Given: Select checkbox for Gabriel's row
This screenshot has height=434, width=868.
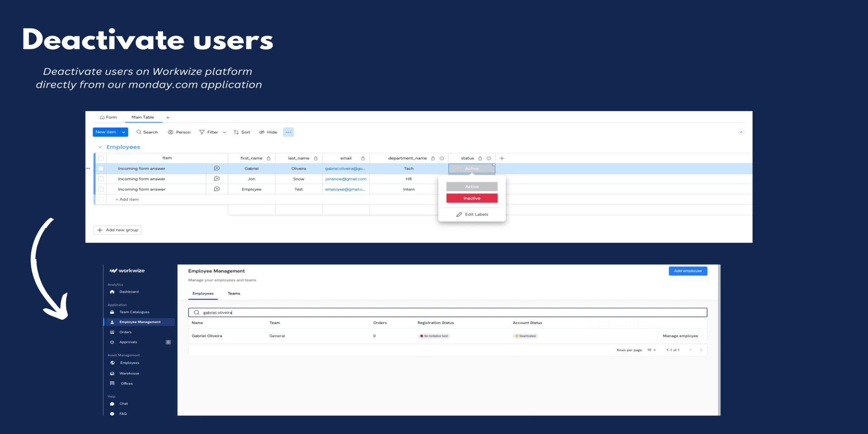Looking at the screenshot, I should 101,169.
